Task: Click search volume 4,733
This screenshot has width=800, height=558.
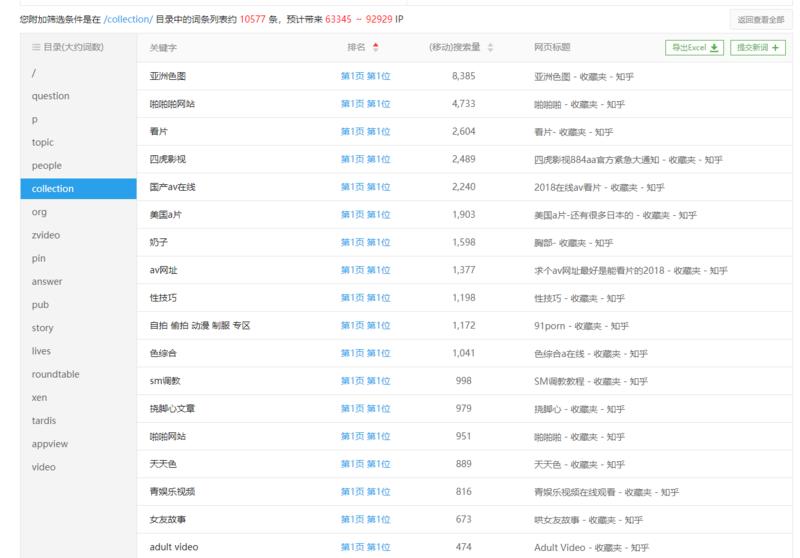Action: (463, 104)
